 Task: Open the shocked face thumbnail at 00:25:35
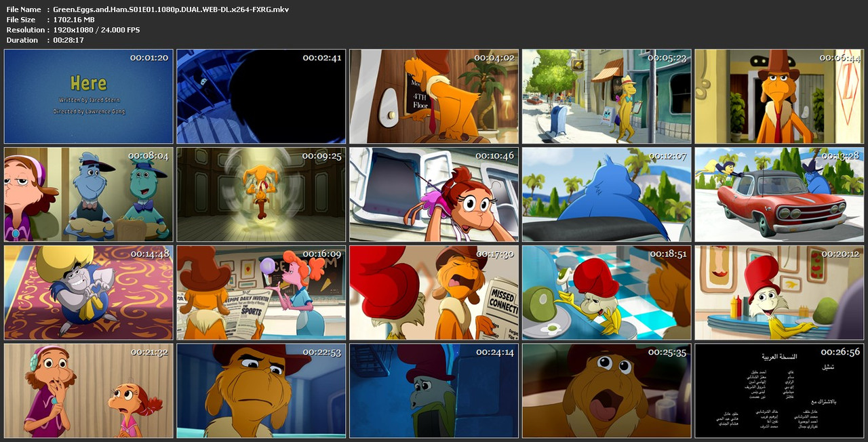[607, 391]
